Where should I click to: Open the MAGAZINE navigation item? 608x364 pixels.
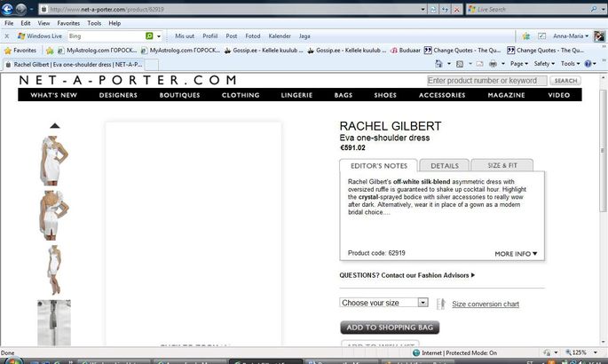coord(507,95)
